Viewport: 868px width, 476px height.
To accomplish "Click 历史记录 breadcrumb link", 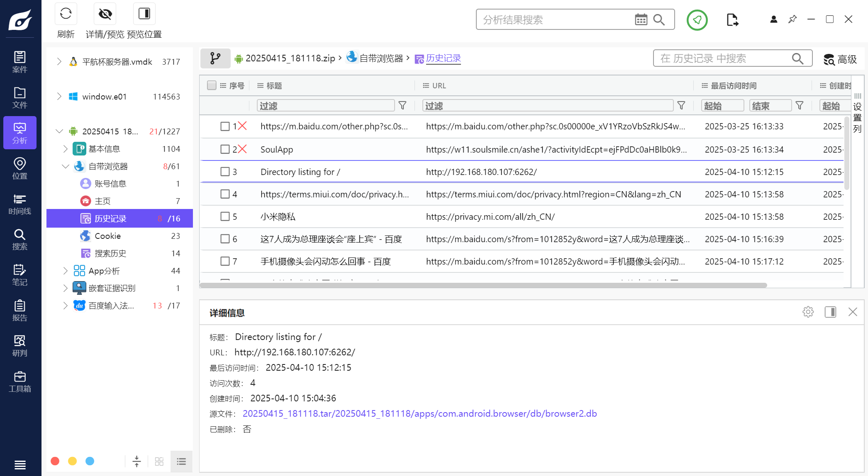I will [x=443, y=58].
